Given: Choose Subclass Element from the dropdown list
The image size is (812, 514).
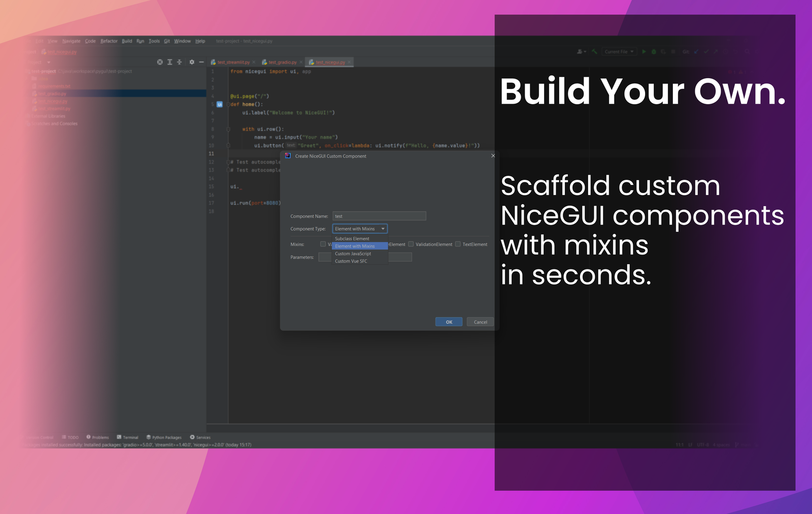Looking at the screenshot, I should pos(360,239).
